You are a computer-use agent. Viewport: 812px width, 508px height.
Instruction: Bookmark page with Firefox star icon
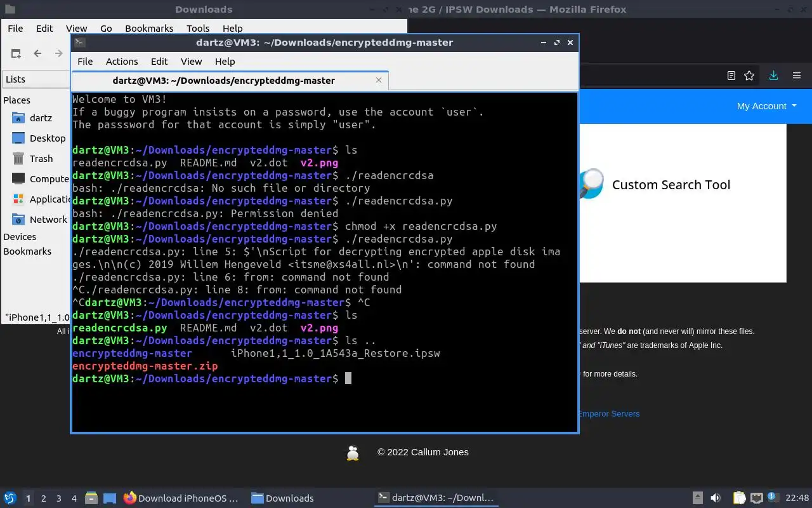749,76
